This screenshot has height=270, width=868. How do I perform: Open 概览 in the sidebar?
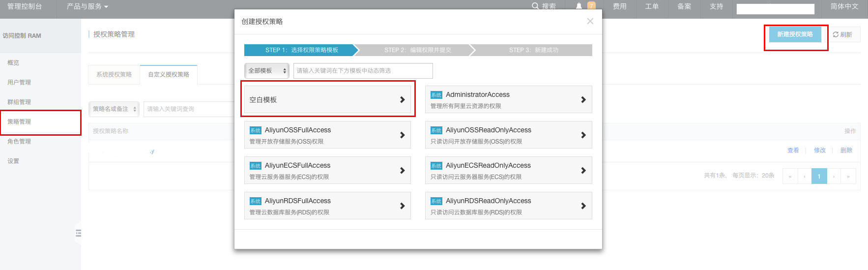pos(13,63)
